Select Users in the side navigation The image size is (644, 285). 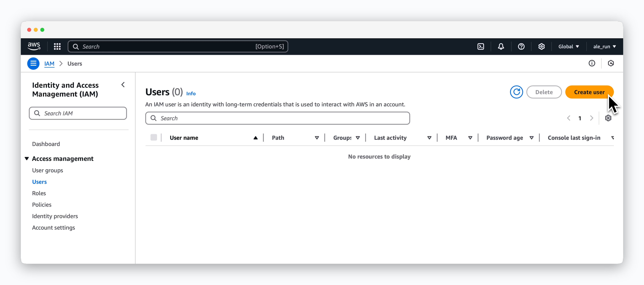pyautogui.click(x=39, y=182)
